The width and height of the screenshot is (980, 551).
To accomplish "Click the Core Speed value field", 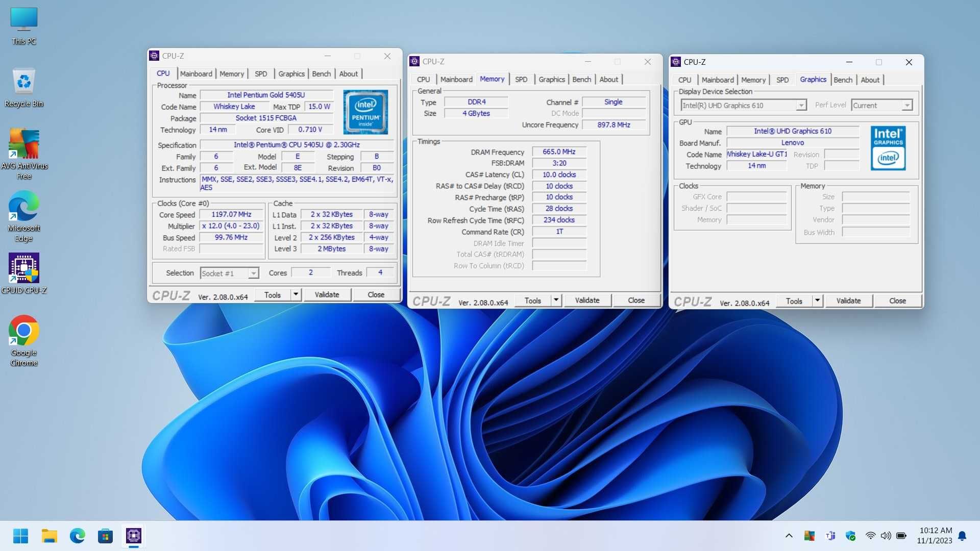I will click(x=231, y=215).
